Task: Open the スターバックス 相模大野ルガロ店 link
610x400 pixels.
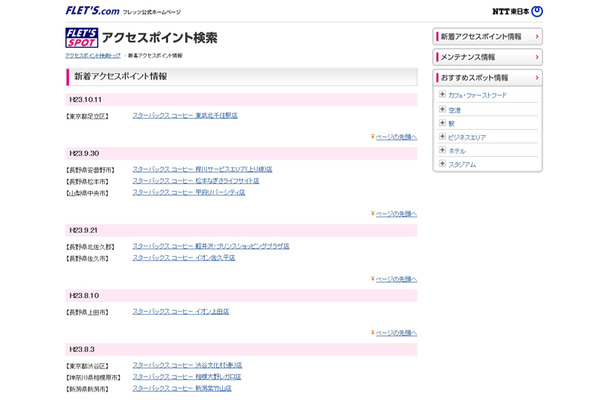Action: coord(187,377)
